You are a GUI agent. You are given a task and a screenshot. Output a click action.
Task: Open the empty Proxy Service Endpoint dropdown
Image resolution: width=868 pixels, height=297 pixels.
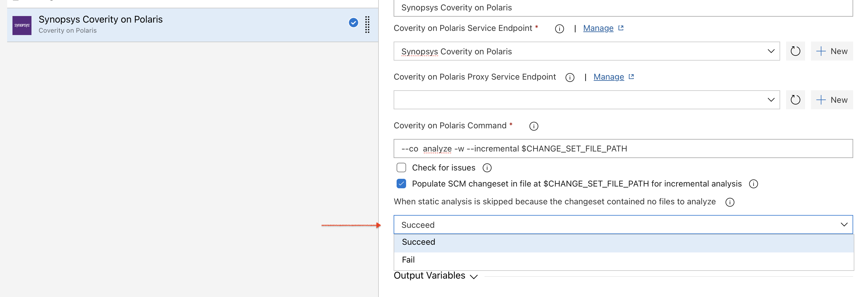[x=586, y=100]
